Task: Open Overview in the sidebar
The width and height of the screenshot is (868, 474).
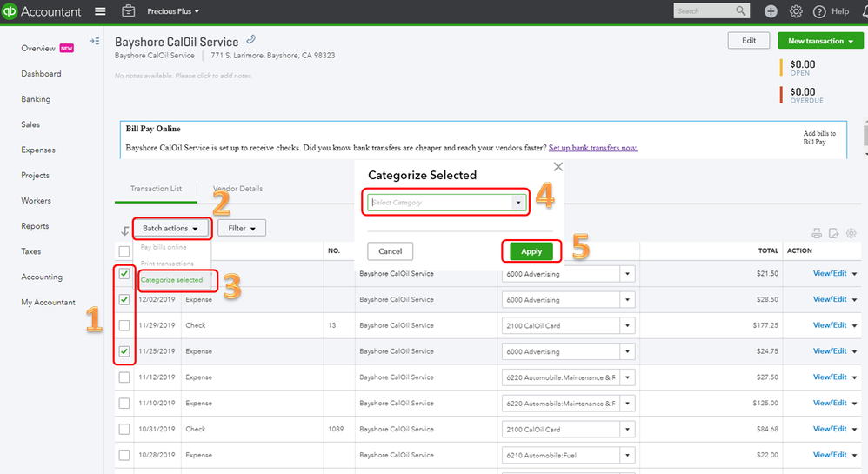Action: click(x=38, y=48)
